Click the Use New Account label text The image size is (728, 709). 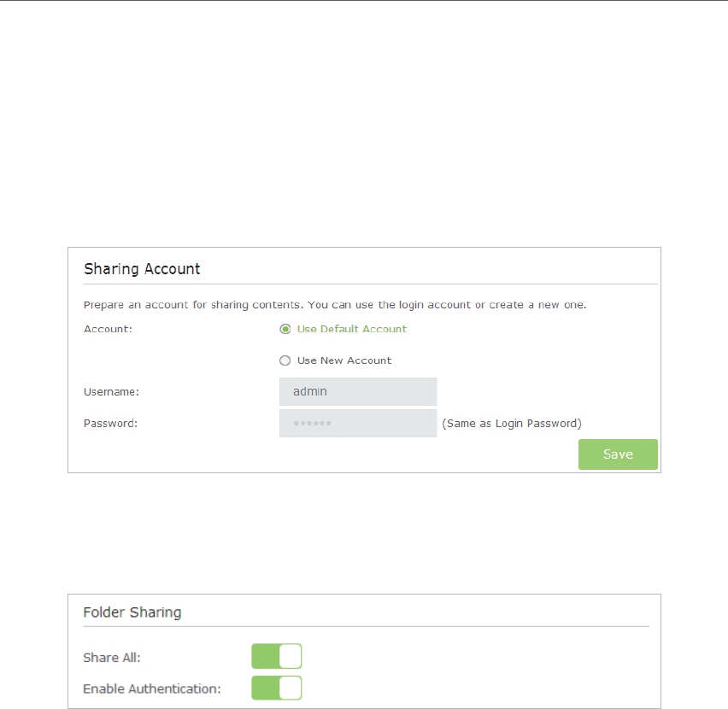(344, 360)
